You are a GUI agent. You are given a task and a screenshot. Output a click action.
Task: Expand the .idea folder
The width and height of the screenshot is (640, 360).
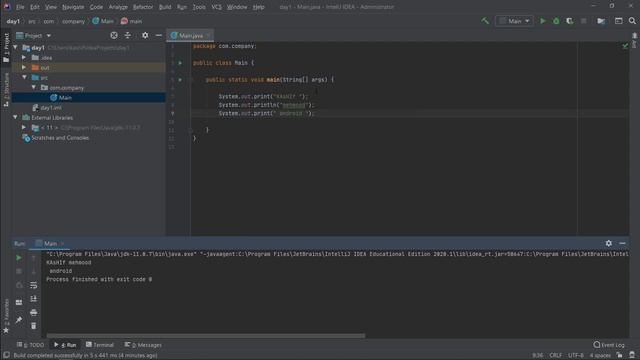(24, 58)
